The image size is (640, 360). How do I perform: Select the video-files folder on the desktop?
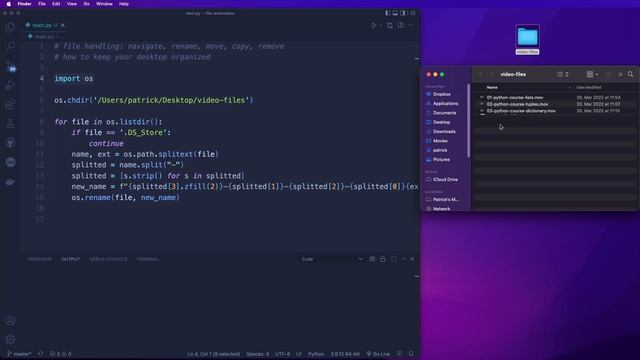coord(527,40)
